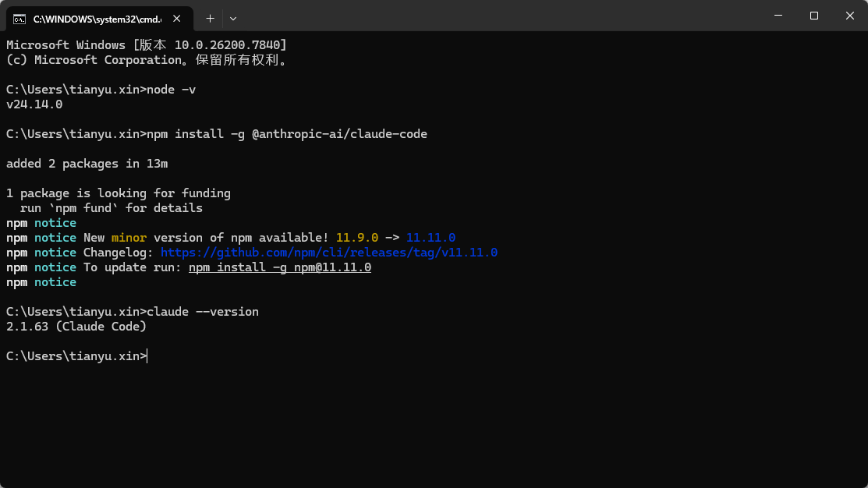Click the claude --version command text
This screenshot has width=868, height=488.
203,312
